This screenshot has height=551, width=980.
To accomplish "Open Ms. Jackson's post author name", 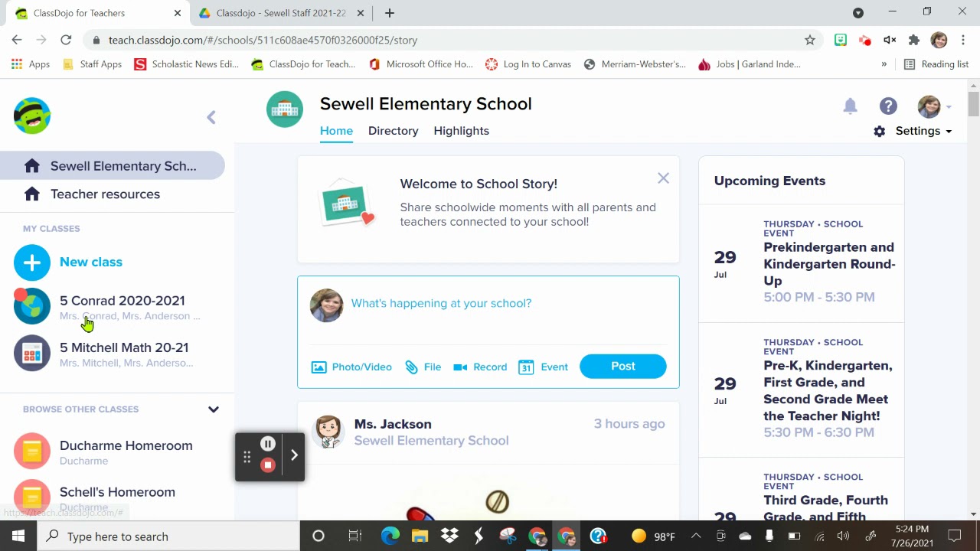I will [393, 424].
